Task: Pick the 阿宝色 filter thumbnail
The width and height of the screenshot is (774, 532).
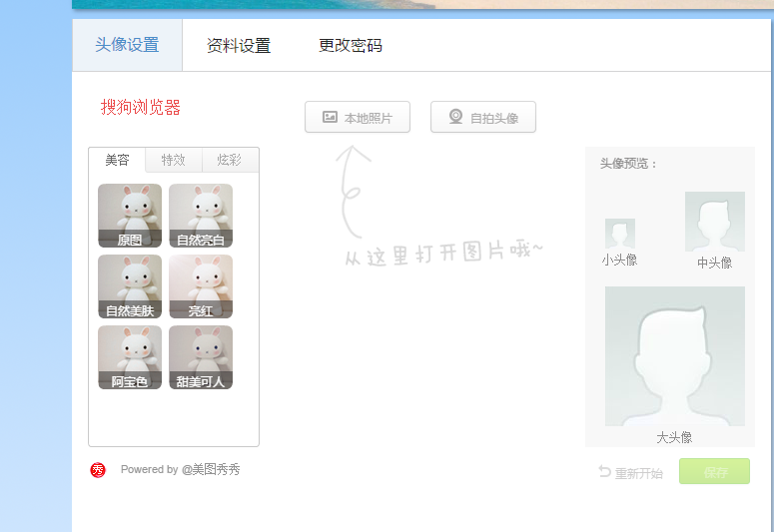Action: coord(130,357)
